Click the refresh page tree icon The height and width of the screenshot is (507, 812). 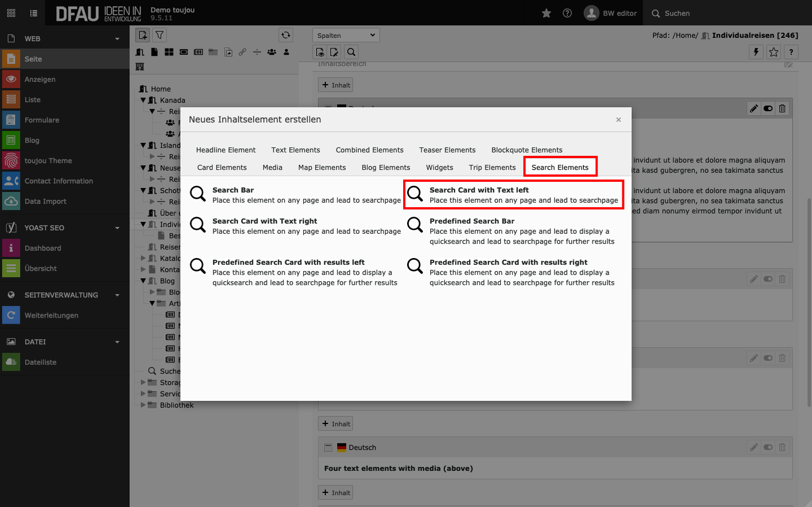(x=286, y=35)
